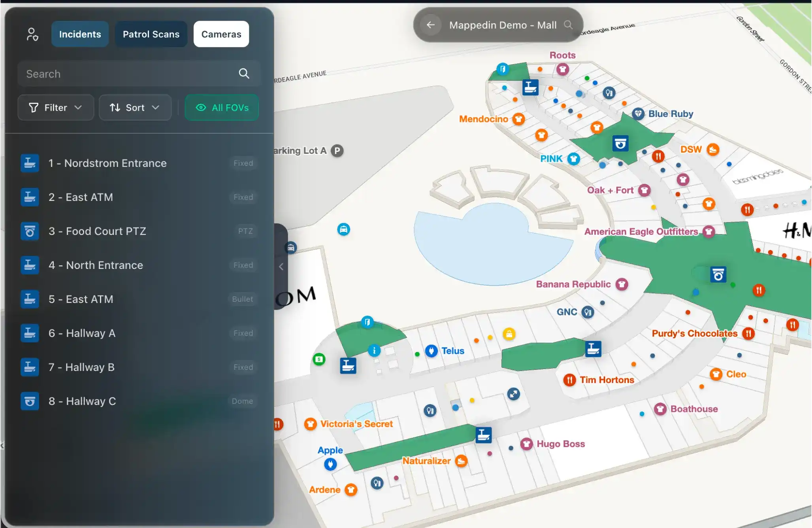
Task: Click the PTZ tag on Food Court
Action: click(x=245, y=231)
